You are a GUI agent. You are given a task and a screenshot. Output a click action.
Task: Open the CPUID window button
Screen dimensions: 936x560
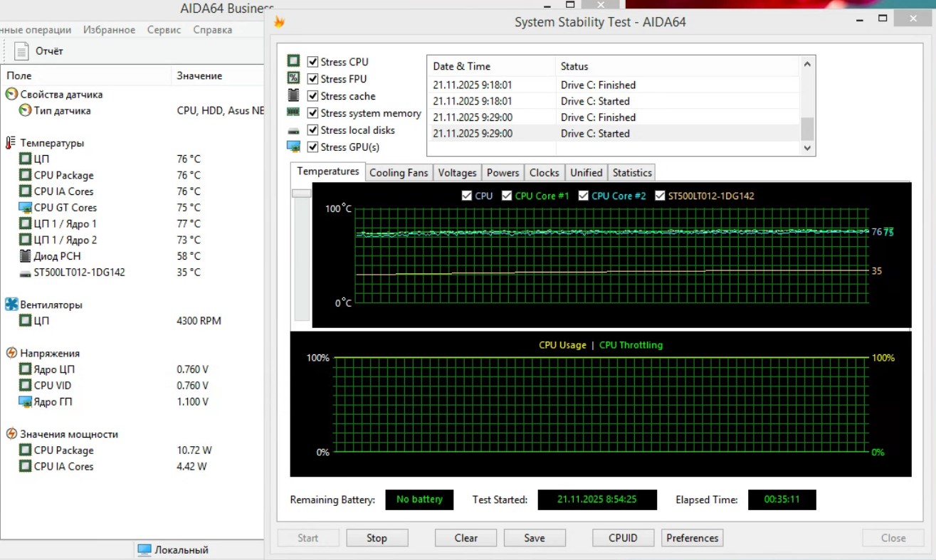623,538
